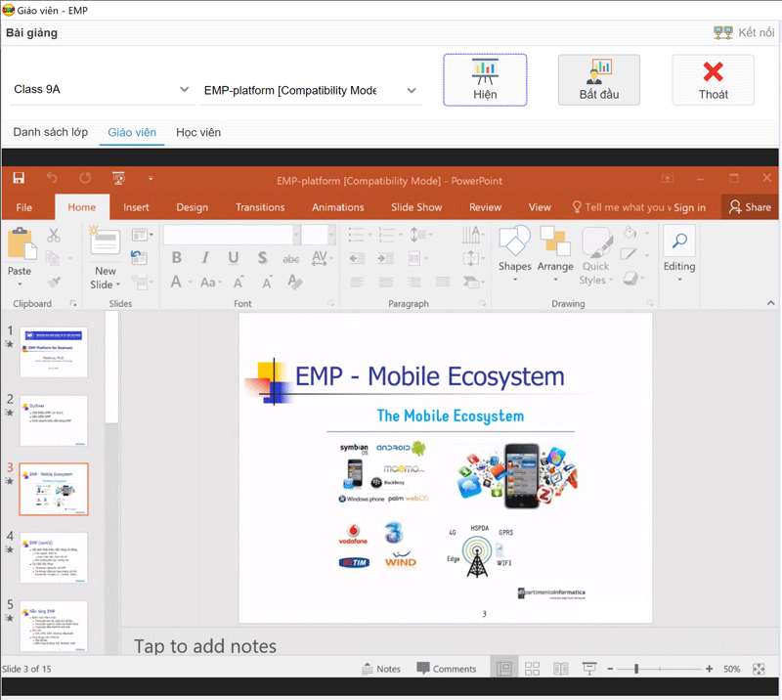Click the zoom in plus icon

710,669
